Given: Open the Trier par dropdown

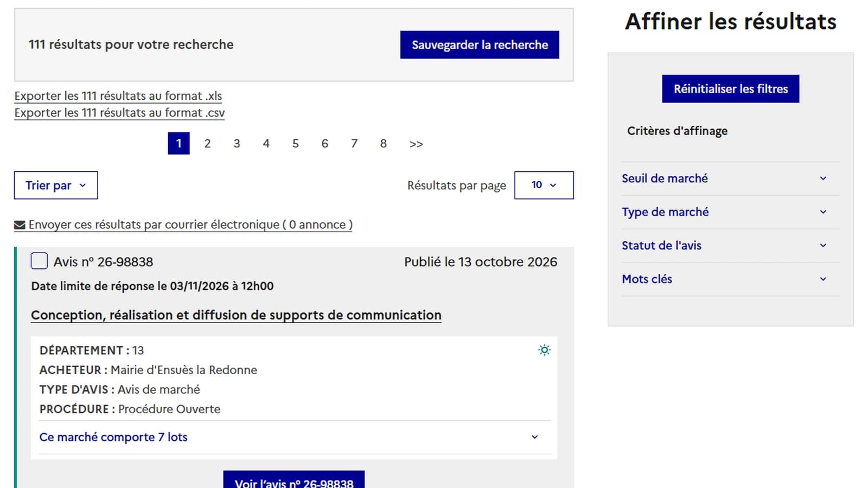Looking at the screenshot, I should pos(56,185).
